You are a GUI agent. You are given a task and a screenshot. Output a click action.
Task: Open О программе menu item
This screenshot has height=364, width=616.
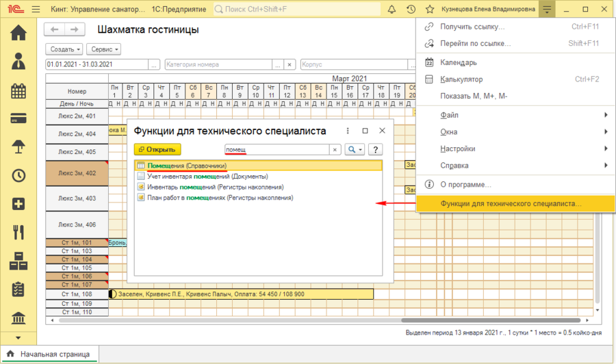[x=516, y=185]
